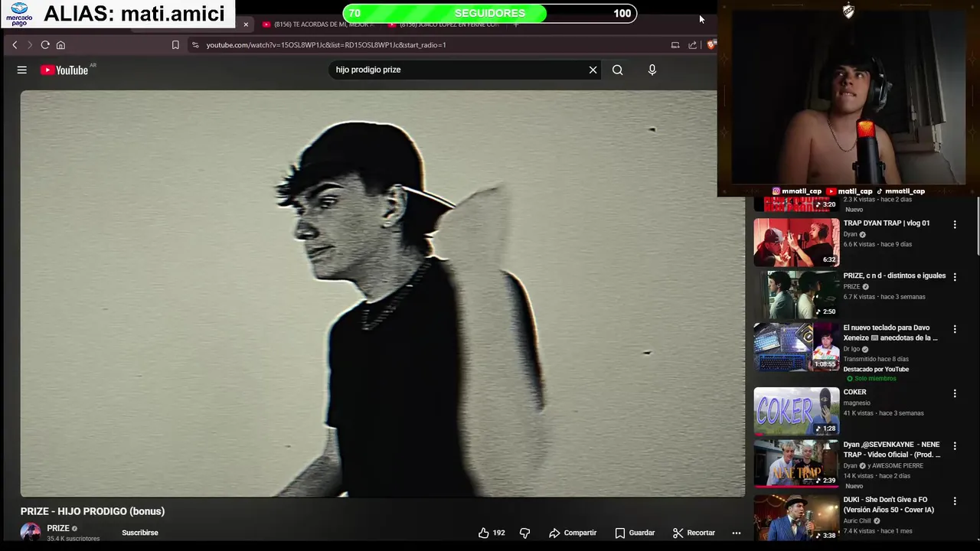
Task: Open options for COKER video
Action: pyautogui.click(x=955, y=393)
